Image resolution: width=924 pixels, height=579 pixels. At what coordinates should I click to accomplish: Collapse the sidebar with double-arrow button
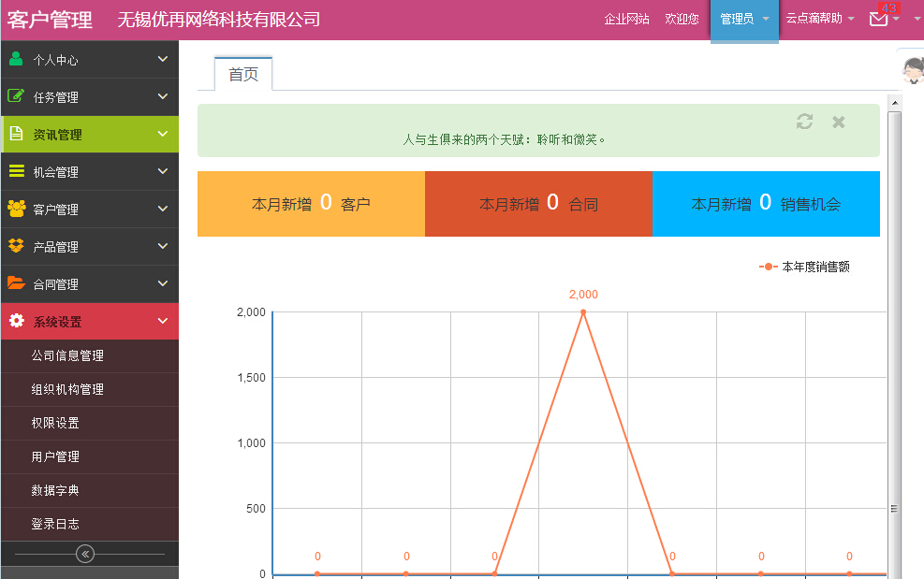[x=85, y=554]
